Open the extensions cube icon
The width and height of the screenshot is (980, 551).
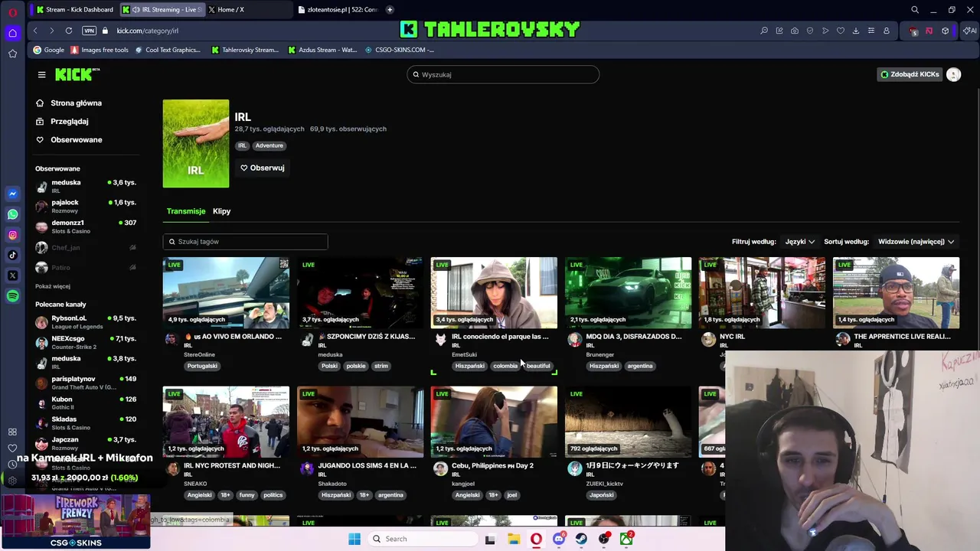coord(946,31)
